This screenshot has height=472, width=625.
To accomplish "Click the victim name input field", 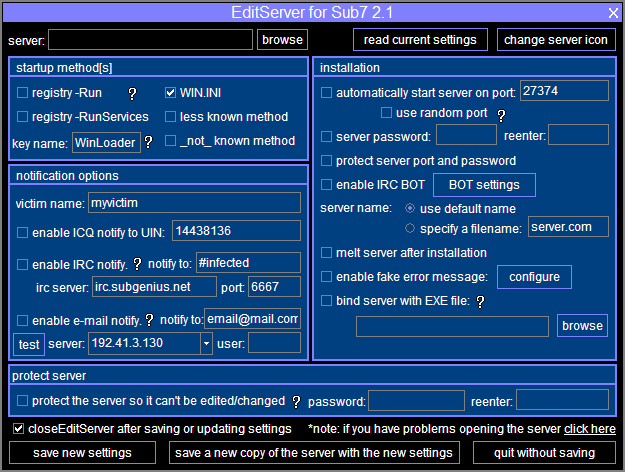I will (194, 203).
